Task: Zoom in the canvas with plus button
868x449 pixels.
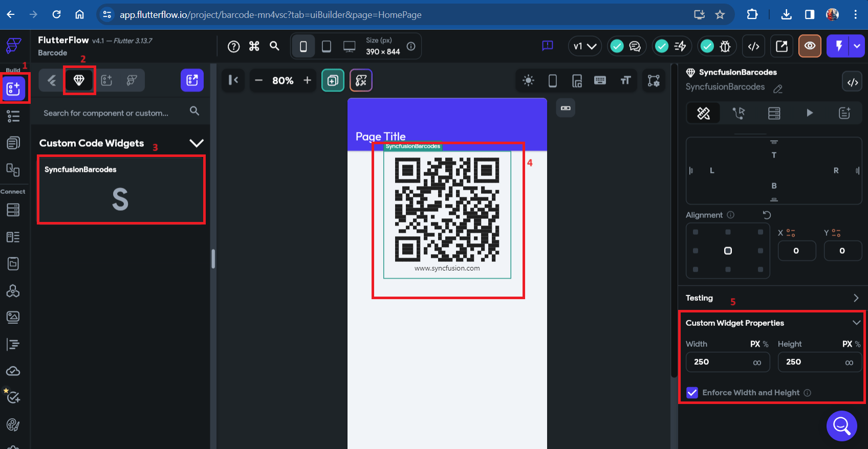Action: pos(307,80)
